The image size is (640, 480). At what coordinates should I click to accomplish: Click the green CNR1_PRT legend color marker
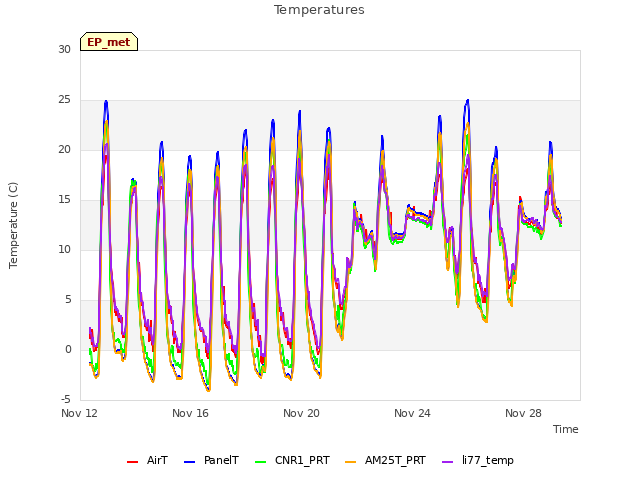[x=260, y=462]
